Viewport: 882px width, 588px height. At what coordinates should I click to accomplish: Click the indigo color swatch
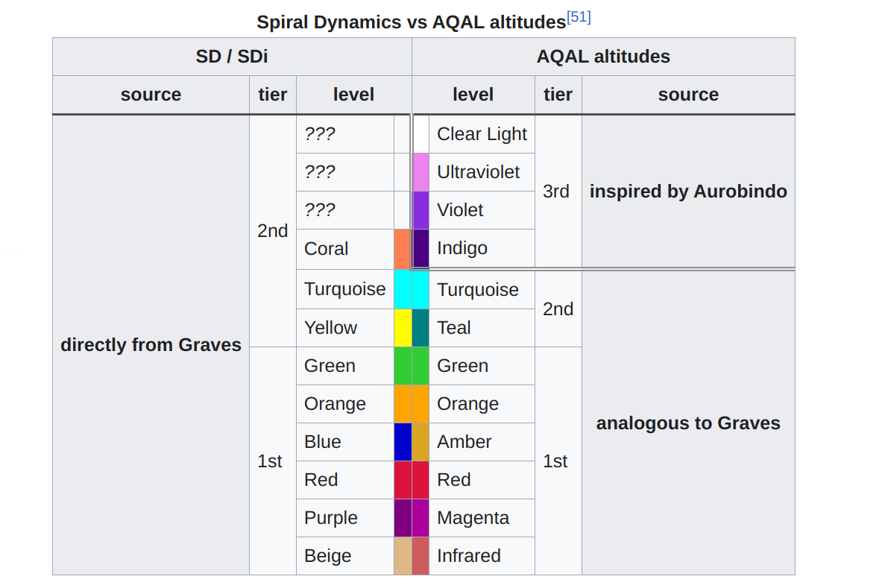420,248
